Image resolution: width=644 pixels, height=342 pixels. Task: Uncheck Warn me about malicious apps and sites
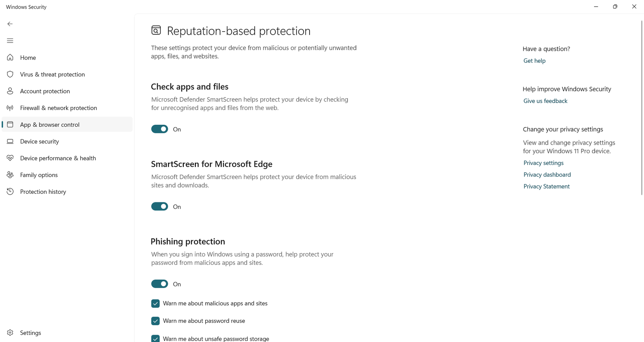coord(155,303)
